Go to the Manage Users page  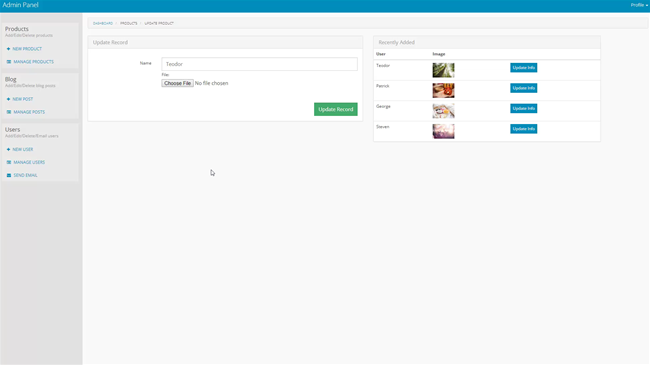pyautogui.click(x=29, y=162)
